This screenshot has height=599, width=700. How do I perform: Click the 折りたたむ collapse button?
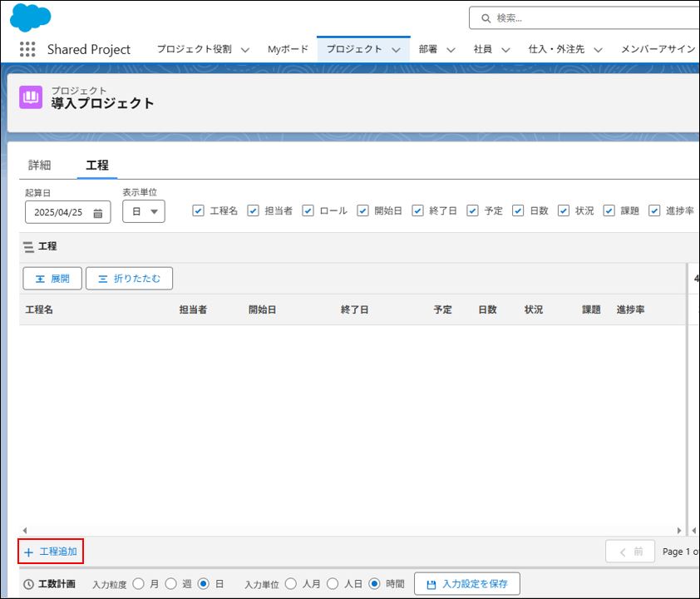pyautogui.click(x=129, y=279)
